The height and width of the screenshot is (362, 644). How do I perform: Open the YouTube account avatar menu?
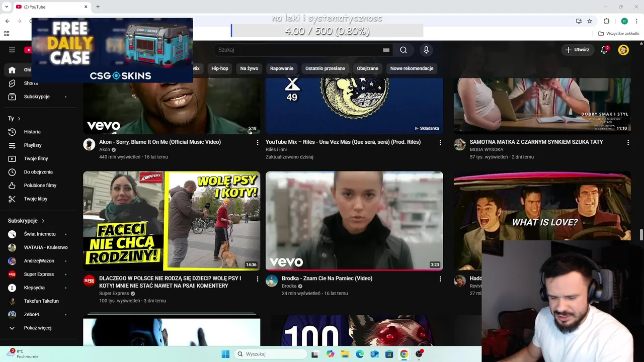(623, 50)
